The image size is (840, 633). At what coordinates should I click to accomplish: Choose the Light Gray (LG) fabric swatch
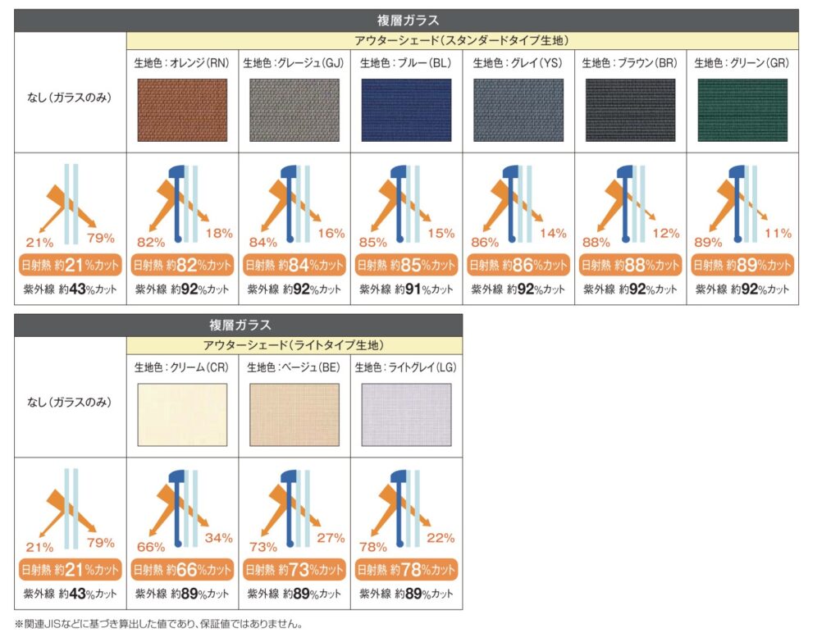pos(406,417)
